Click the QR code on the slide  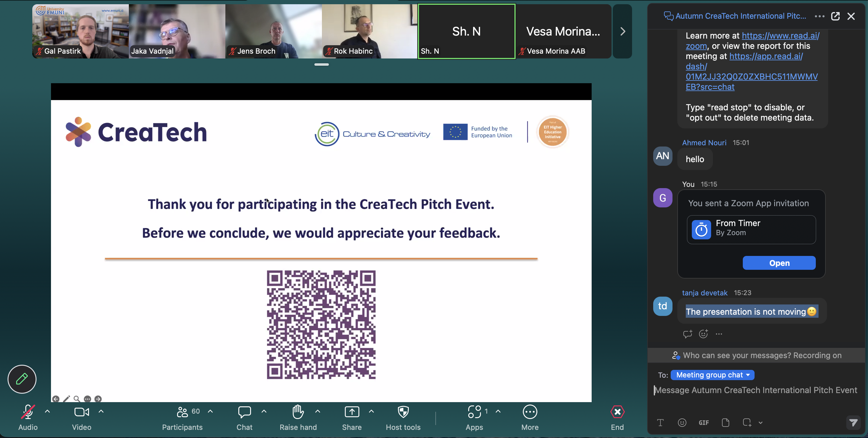(x=321, y=325)
